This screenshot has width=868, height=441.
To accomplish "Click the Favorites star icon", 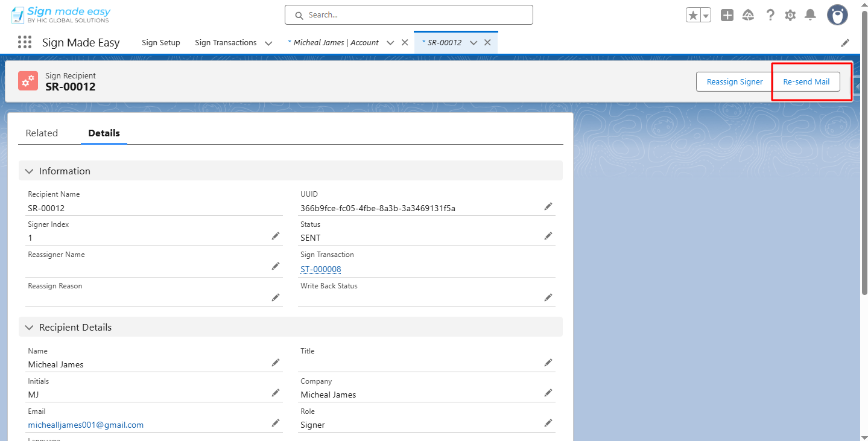I will point(693,15).
